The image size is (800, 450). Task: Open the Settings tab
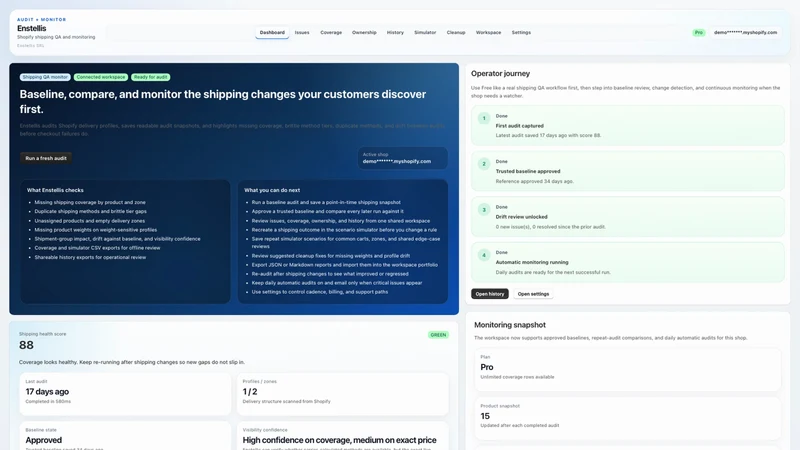tap(521, 33)
